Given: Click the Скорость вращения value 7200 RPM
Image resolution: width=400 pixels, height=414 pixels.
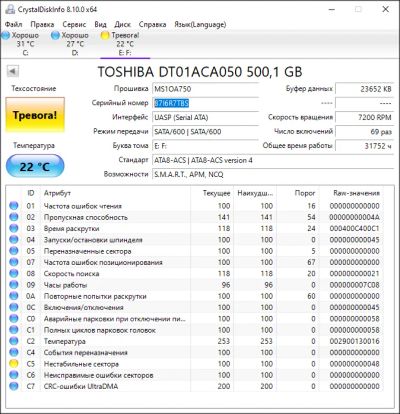Looking at the screenshot, I should (x=364, y=117).
